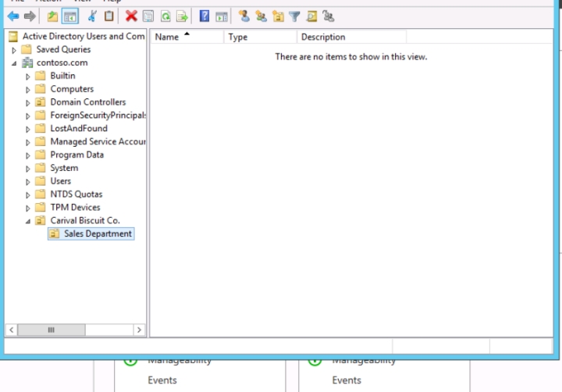The image size is (562, 392).
Task: Open Help with the blue question mark
Action: click(205, 16)
